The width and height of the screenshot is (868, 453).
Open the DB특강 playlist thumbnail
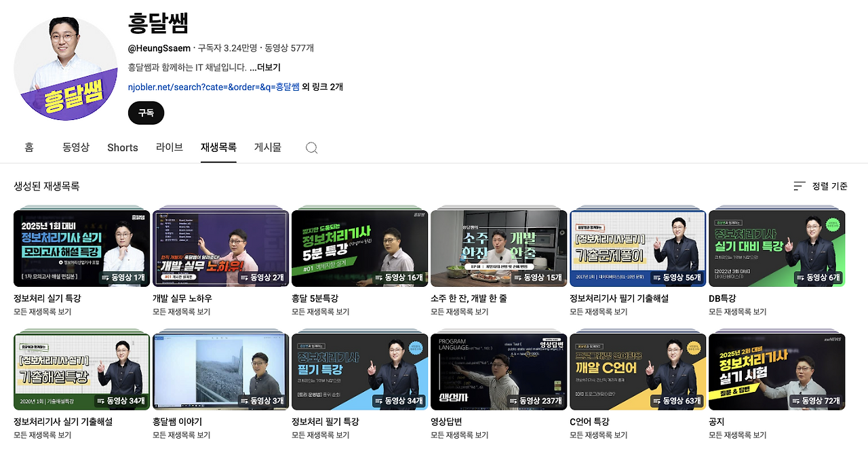tap(777, 248)
